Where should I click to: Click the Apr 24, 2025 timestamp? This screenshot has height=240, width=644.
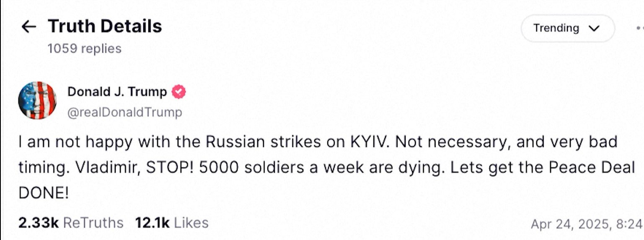(587, 224)
